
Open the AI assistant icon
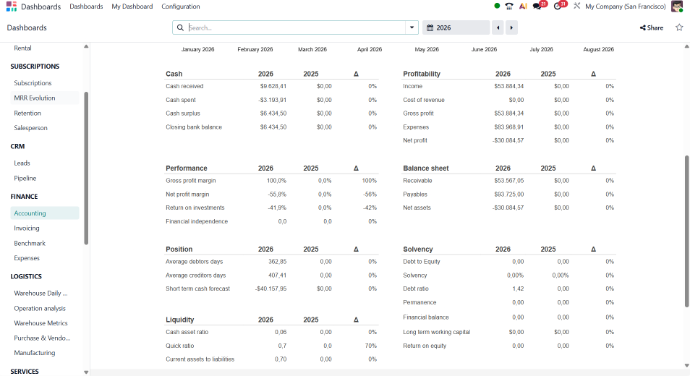523,6
